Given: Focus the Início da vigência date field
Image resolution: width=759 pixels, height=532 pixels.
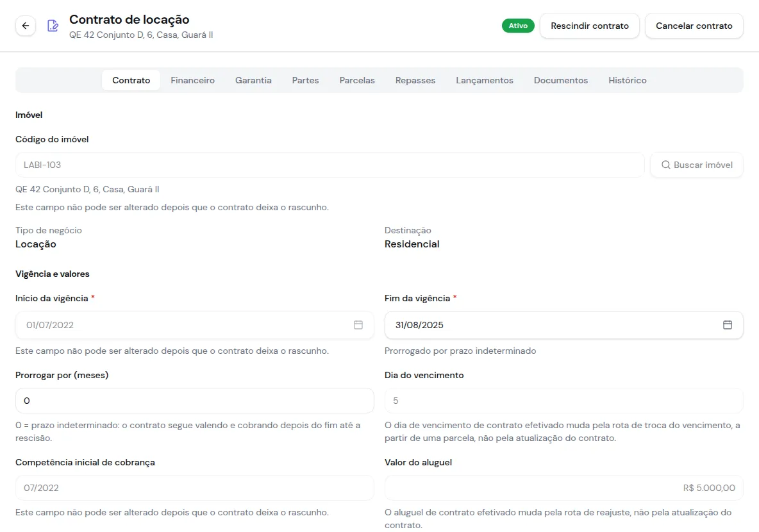Looking at the screenshot, I should click(x=195, y=325).
